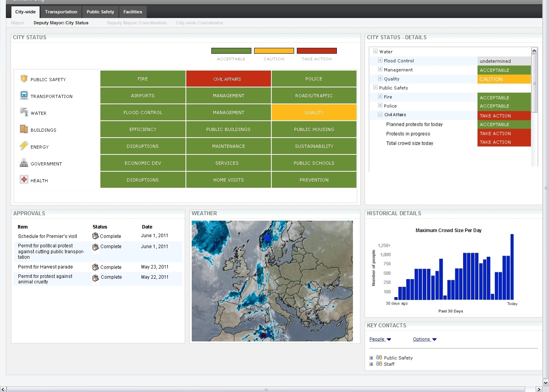Click the yellow Caution legend swatch
This screenshot has height=392, width=549.
point(274,51)
